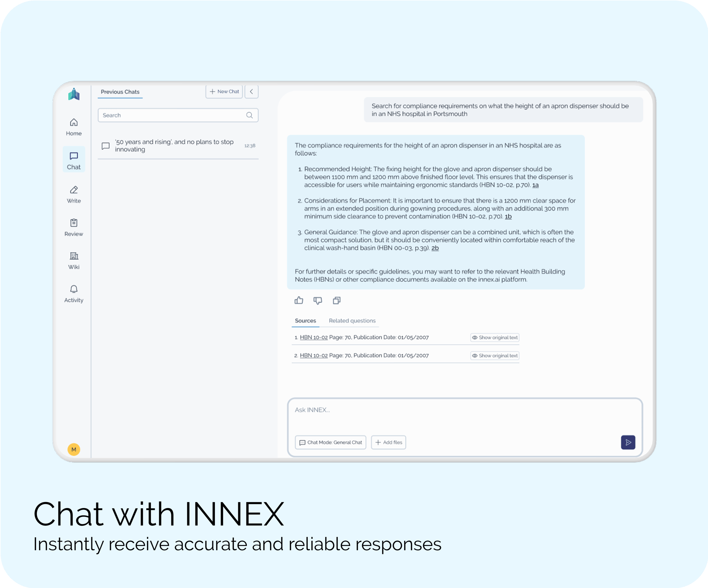Switch to the Related questions tab
Screen dimensions: 708x588
352,321
